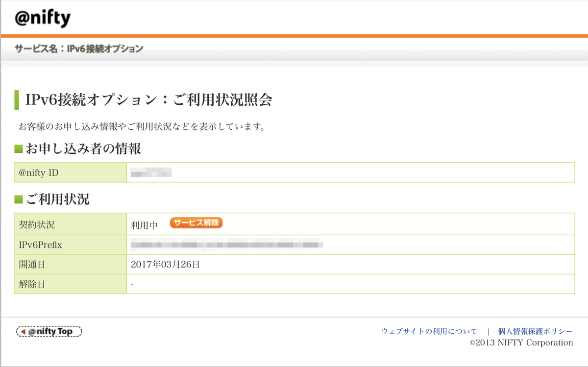Select the 解除日 label cell
The height and width of the screenshot is (367, 588).
[71, 284]
